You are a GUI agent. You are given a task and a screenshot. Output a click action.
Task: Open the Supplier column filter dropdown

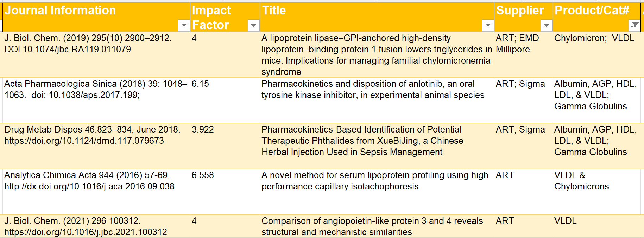tap(546, 25)
